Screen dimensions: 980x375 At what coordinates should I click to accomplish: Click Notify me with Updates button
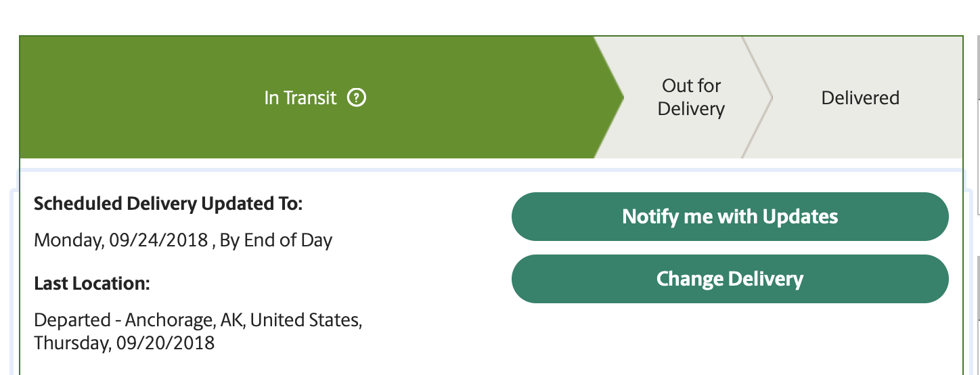pyautogui.click(x=730, y=217)
